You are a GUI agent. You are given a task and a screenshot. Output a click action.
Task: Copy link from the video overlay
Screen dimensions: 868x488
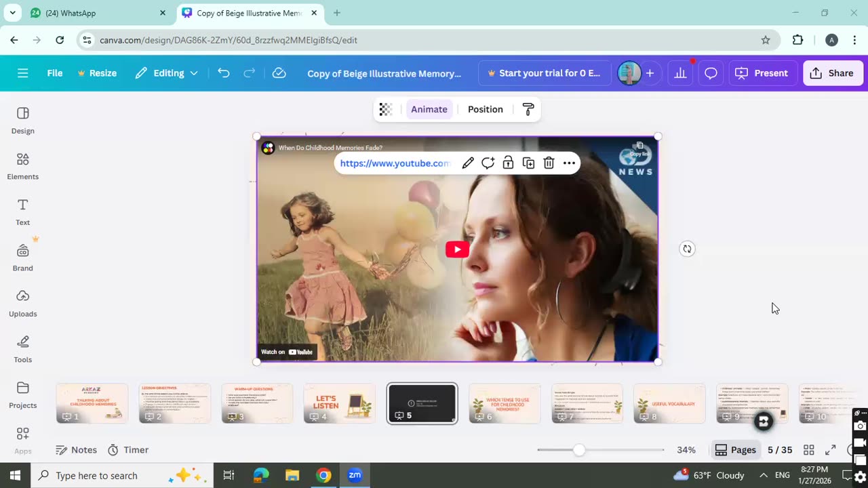pos(639,149)
